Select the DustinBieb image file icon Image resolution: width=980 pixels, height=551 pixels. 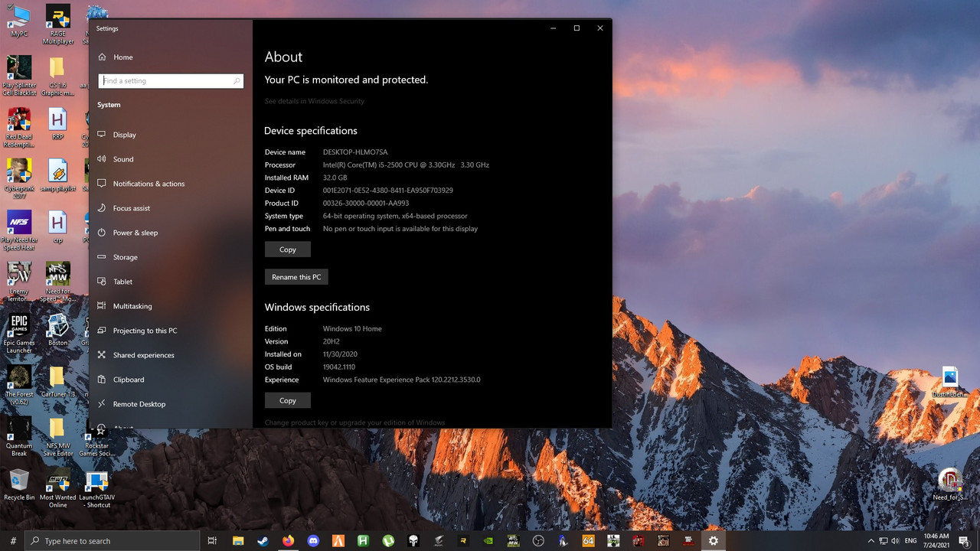click(950, 383)
